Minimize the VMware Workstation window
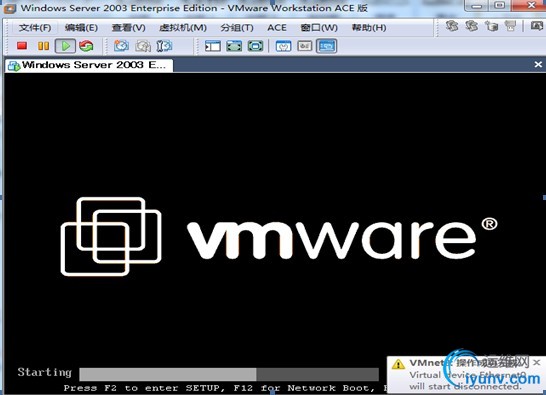 pyautogui.click(x=477, y=6)
